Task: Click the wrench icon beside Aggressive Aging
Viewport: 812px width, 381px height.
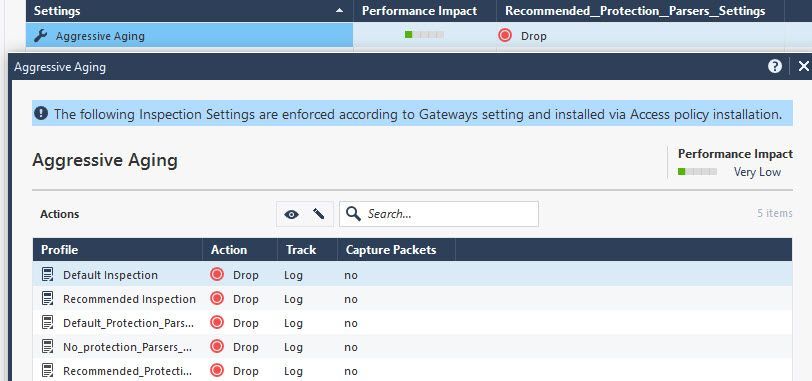Action: (x=40, y=36)
